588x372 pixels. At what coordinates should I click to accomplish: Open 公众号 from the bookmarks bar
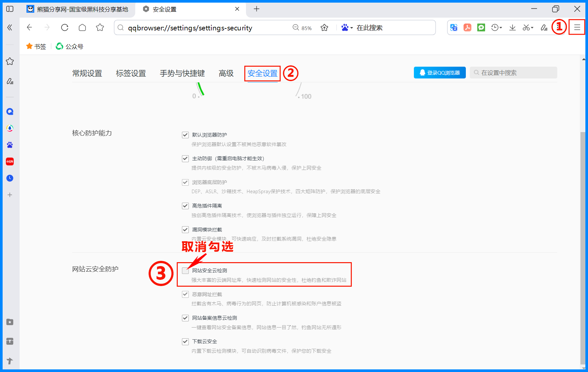[70, 46]
